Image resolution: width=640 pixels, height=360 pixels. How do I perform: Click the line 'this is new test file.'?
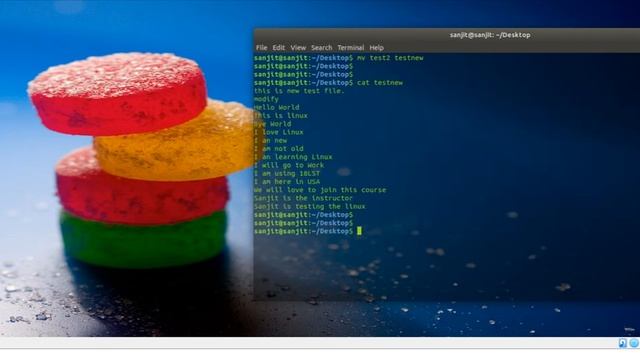coord(299,91)
